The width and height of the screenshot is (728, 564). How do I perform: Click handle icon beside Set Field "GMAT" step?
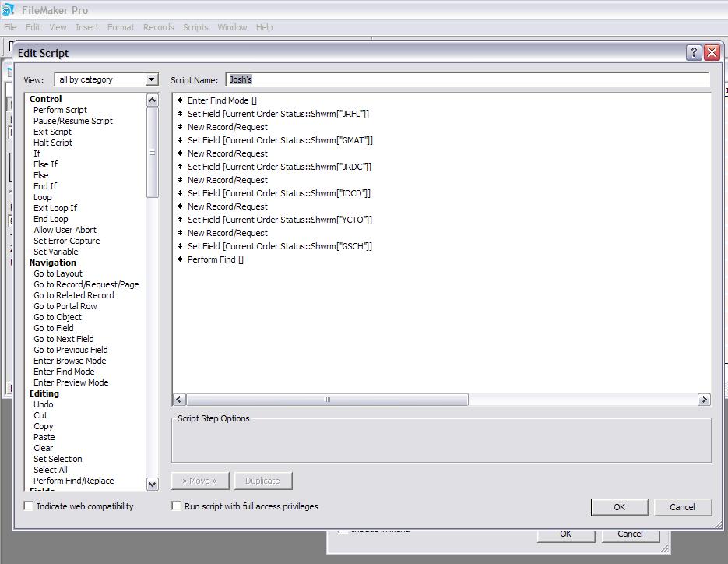point(180,140)
